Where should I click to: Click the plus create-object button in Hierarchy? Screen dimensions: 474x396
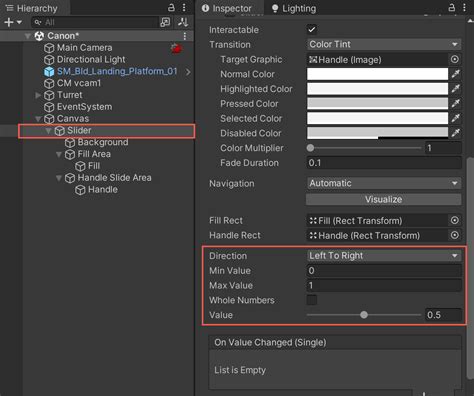tap(9, 22)
